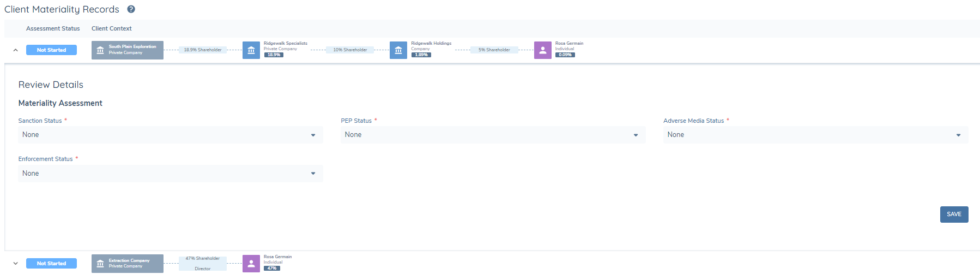Click the help question mark icon
The height and width of the screenshot is (274, 980).
[x=131, y=9]
